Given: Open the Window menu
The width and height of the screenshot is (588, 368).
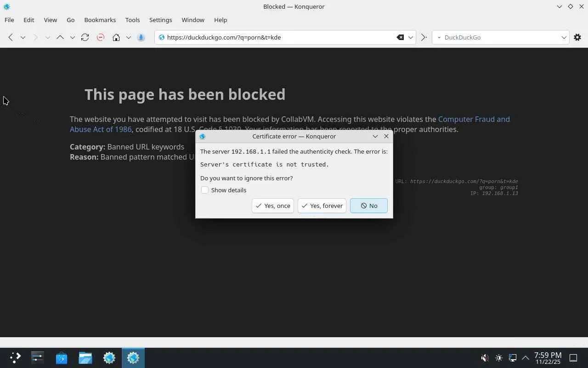Looking at the screenshot, I should pyautogui.click(x=193, y=20).
